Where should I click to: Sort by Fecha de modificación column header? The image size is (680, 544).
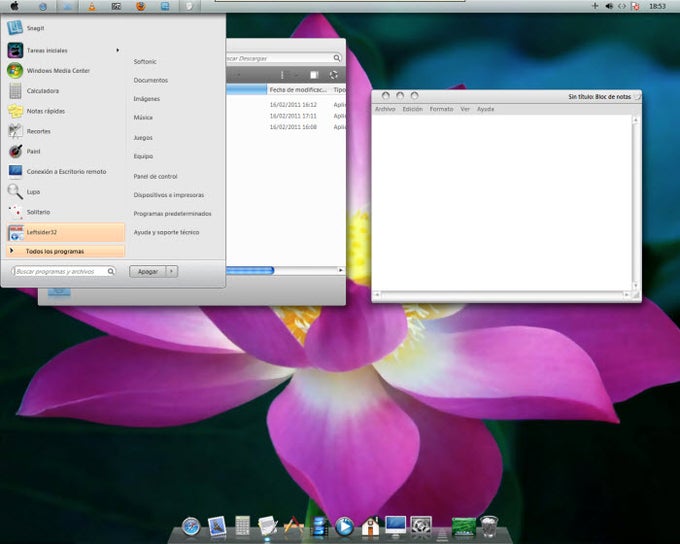[297, 90]
